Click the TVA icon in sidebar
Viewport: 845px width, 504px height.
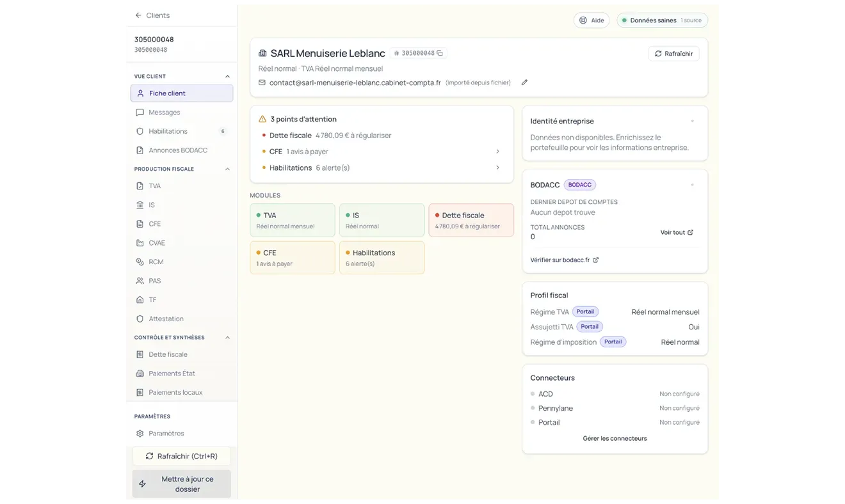click(140, 186)
